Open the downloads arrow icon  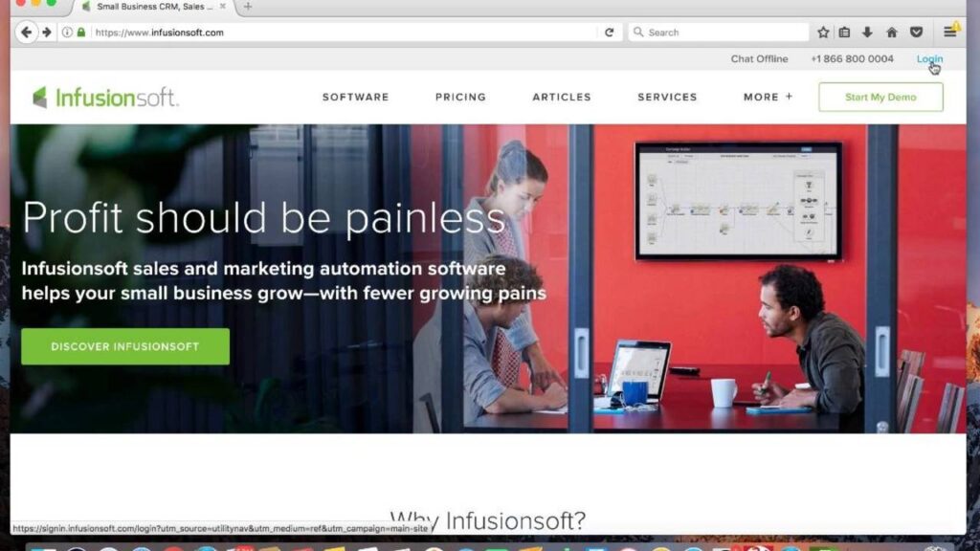[x=867, y=33]
